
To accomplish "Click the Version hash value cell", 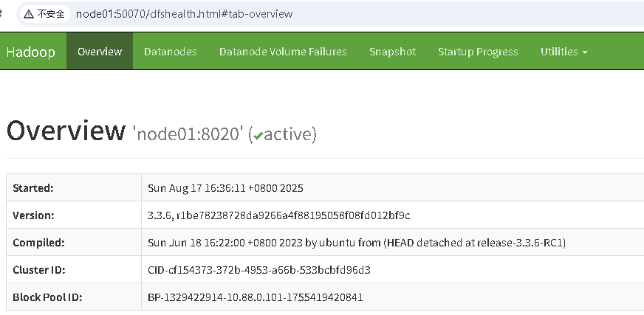I will [x=279, y=215].
